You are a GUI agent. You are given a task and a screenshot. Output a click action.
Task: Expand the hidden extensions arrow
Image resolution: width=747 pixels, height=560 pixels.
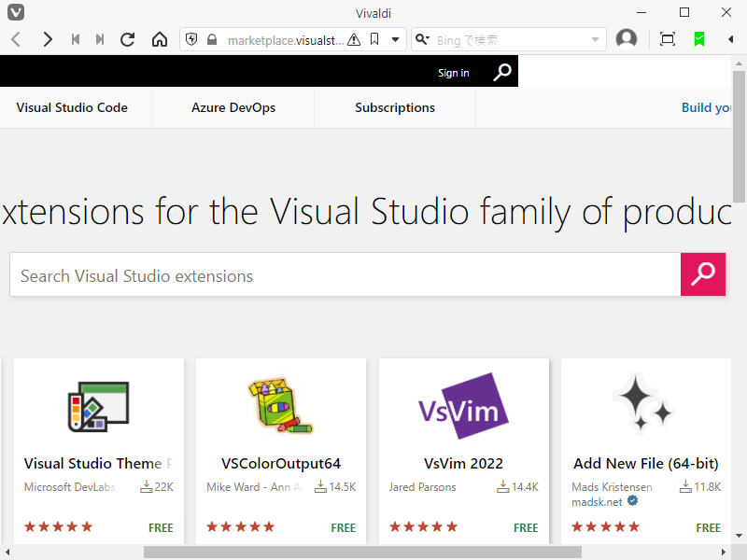pos(731,39)
